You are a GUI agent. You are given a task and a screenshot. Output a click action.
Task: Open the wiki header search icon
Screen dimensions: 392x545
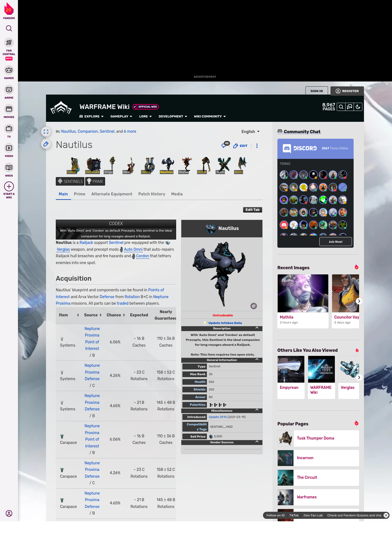coord(341,107)
